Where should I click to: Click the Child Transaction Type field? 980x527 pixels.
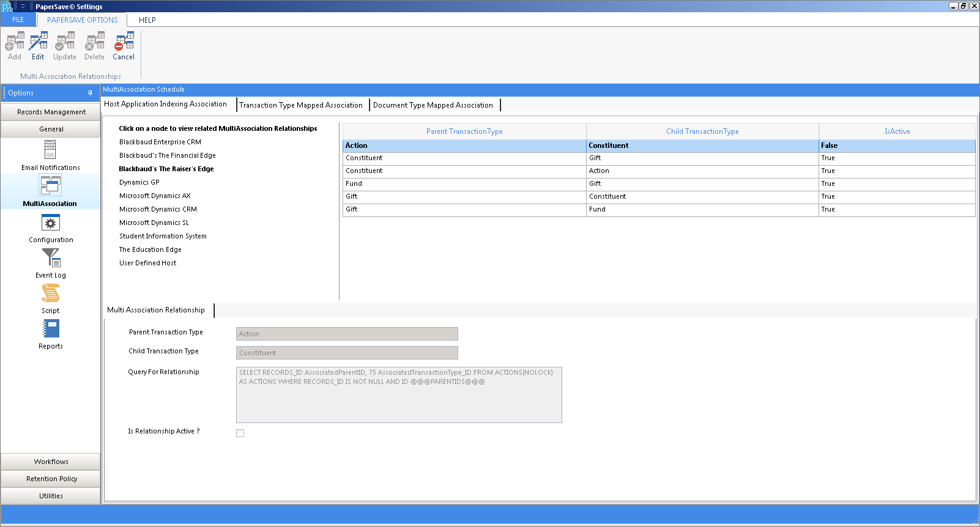coord(347,353)
